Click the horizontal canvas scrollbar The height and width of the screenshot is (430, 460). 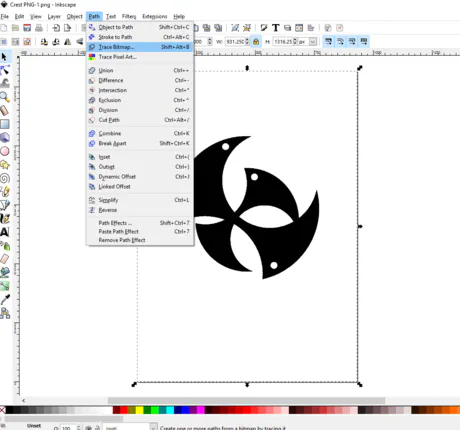(246, 400)
